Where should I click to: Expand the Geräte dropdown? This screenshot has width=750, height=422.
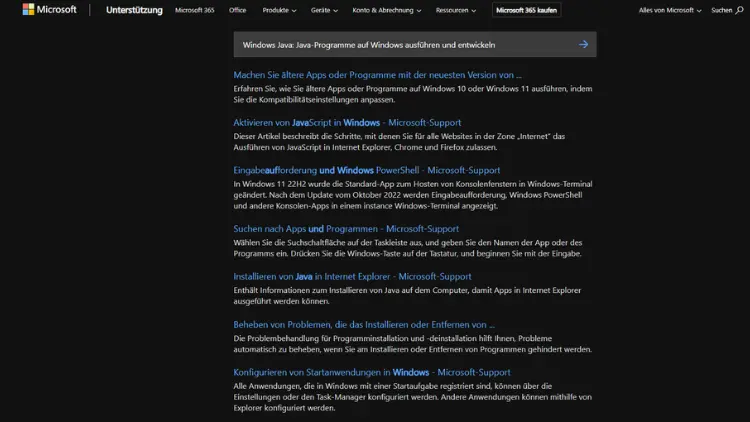tap(324, 10)
